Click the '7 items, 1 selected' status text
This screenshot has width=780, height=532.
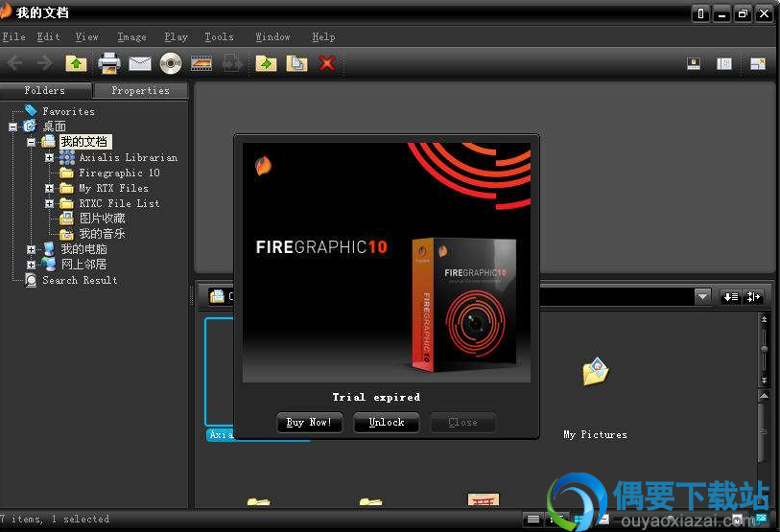(55, 520)
